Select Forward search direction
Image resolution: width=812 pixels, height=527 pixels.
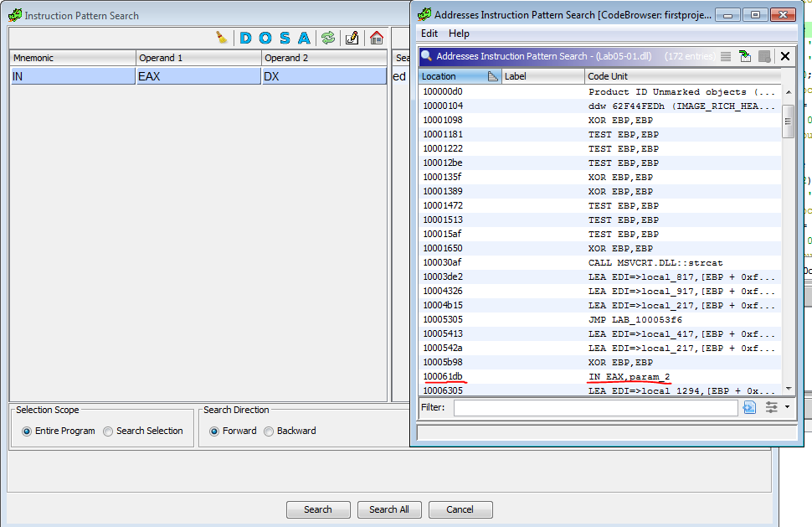[x=214, y=431]
